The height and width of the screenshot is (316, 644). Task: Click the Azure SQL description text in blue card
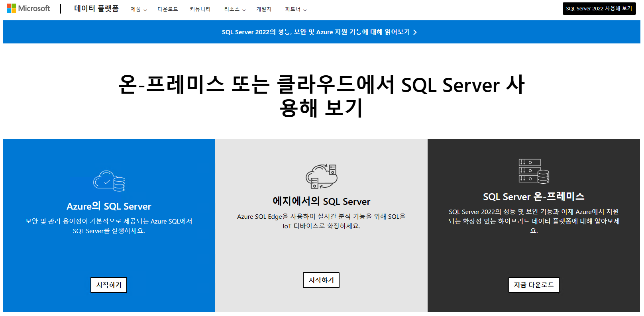click(109, 226)
